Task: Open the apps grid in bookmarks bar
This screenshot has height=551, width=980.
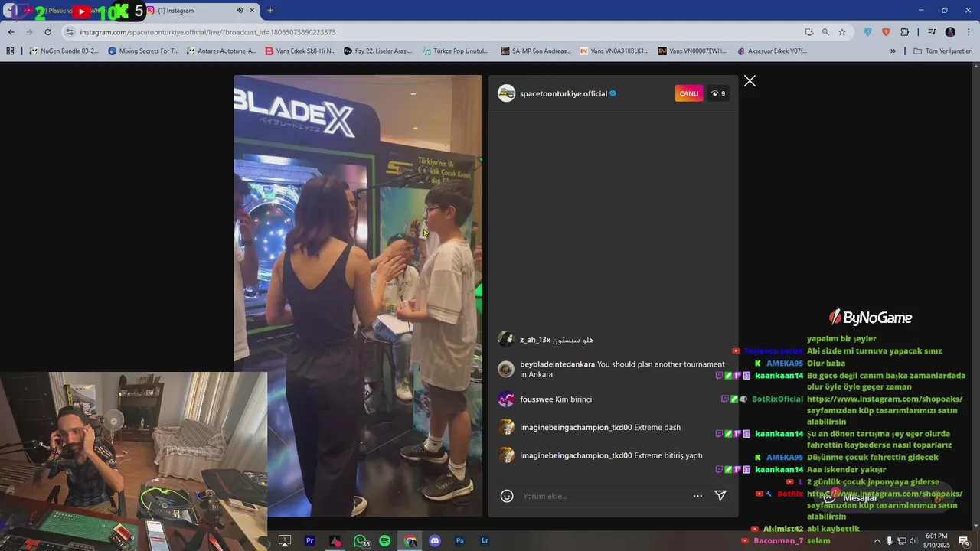Action: click(x=10, y=51)
